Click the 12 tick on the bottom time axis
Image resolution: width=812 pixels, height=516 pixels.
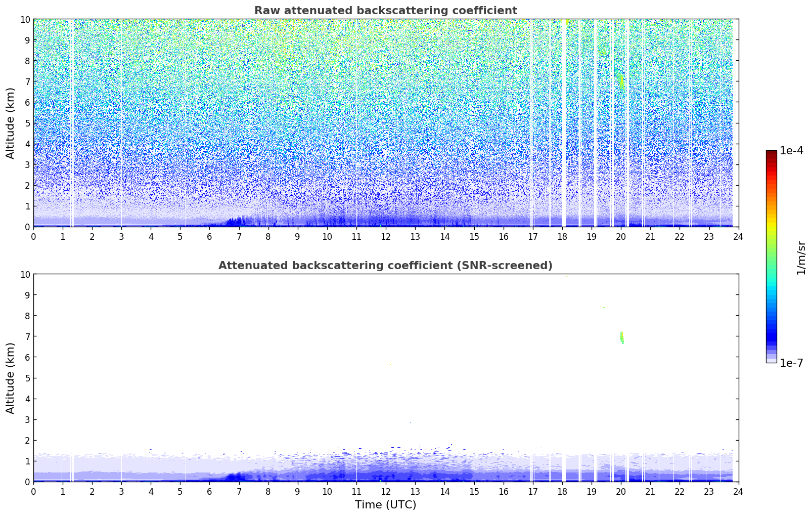point(385,492)
